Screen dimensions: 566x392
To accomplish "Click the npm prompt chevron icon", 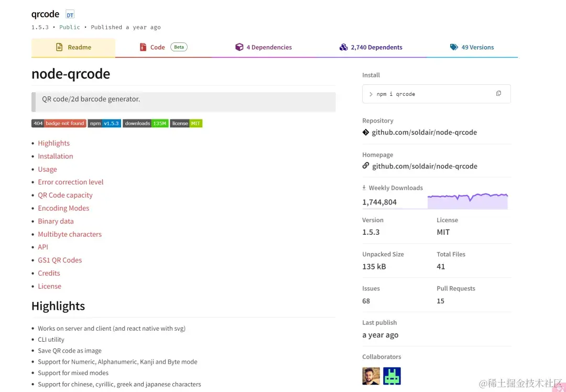I will click(x=371, y=94).
